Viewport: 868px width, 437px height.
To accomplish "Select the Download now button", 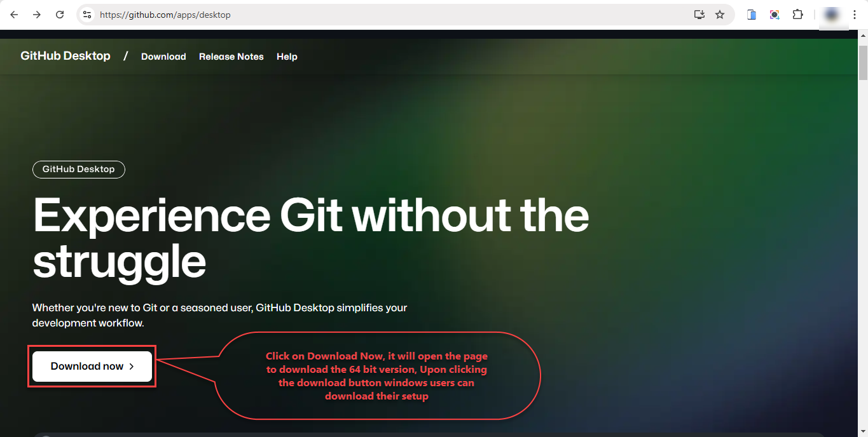I will coord(91,366).
